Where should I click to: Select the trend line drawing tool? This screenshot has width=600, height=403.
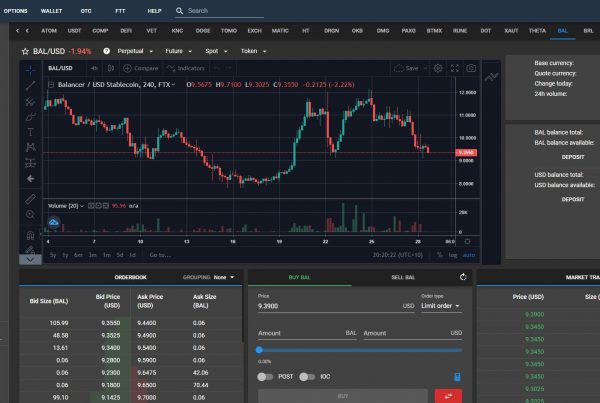(30, 85)
